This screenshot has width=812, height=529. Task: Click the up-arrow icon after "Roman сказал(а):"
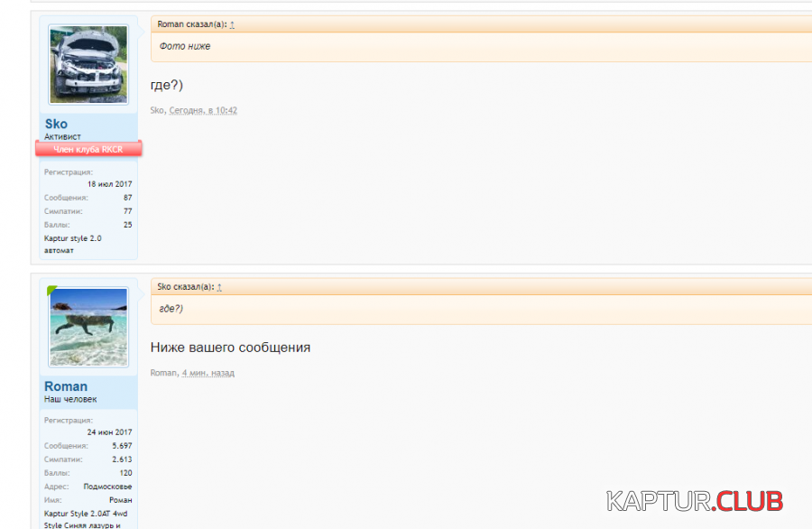[232, 24]
